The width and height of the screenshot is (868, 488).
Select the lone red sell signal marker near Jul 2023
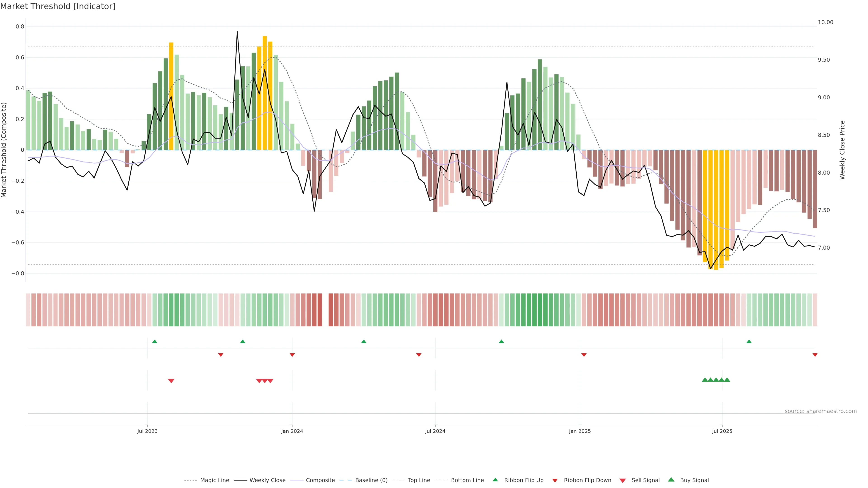tap(171, 381)
